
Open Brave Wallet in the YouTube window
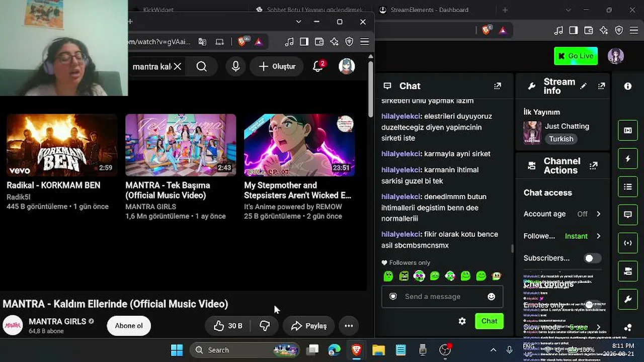(319, 42)
